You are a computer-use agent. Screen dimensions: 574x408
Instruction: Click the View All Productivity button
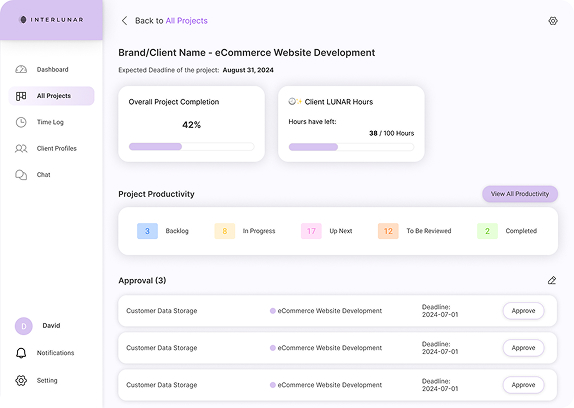(x=520, y=194)
